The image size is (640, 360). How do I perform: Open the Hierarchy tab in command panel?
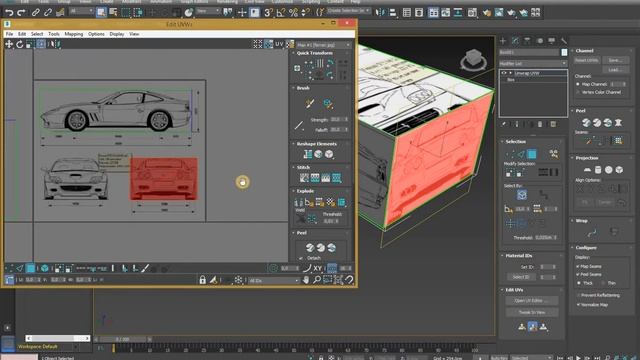coord(527,41)
